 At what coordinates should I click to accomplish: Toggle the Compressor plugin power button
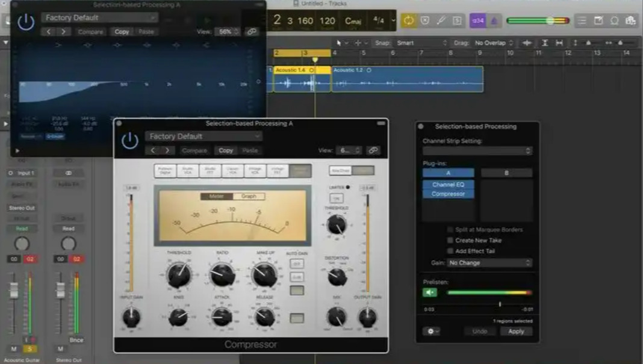coord(130,141)
